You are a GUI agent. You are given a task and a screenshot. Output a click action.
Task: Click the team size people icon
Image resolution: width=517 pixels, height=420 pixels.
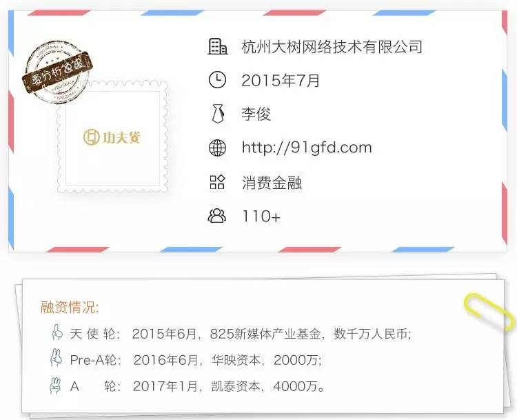(217, 215)
